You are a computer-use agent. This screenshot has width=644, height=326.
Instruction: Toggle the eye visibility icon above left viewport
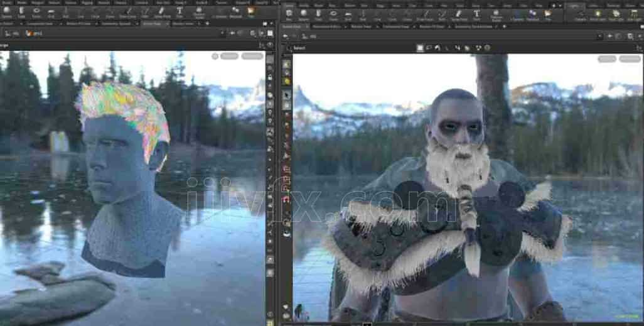(270, 45)
